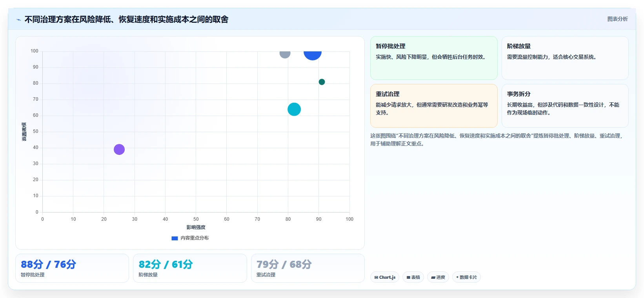The height and width of the screenshot is (298, 644).
Task: Click the text 需要流量控制能力，适合核心交易系统
Action: pyautogui.click(x=551, y=57)
